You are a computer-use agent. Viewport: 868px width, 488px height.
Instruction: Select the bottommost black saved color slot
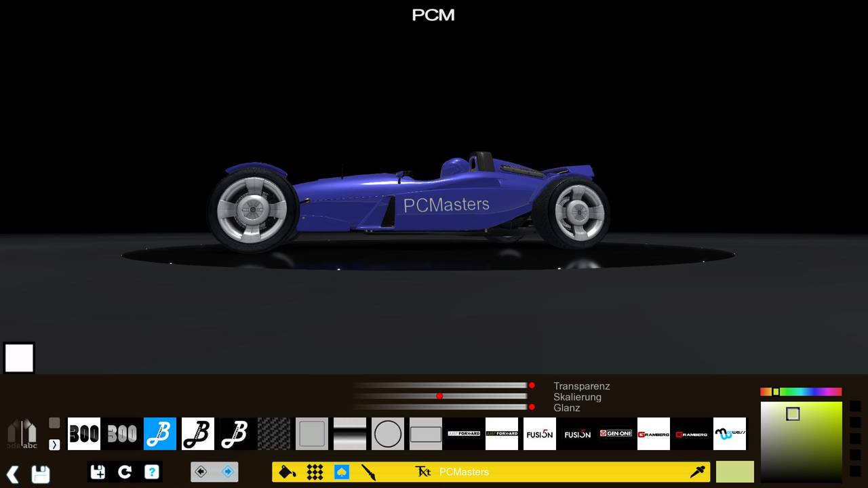point(855,471)
